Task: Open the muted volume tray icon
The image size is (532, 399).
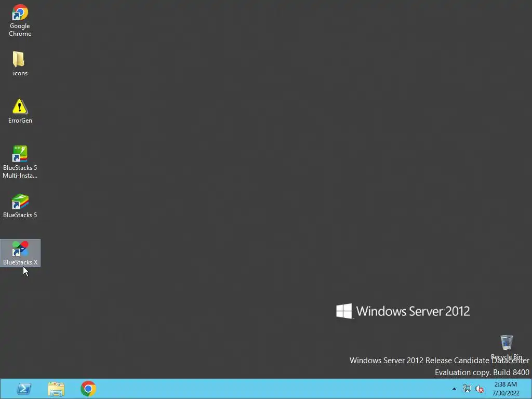Action: pyautogui.click(x=480, y=389)
